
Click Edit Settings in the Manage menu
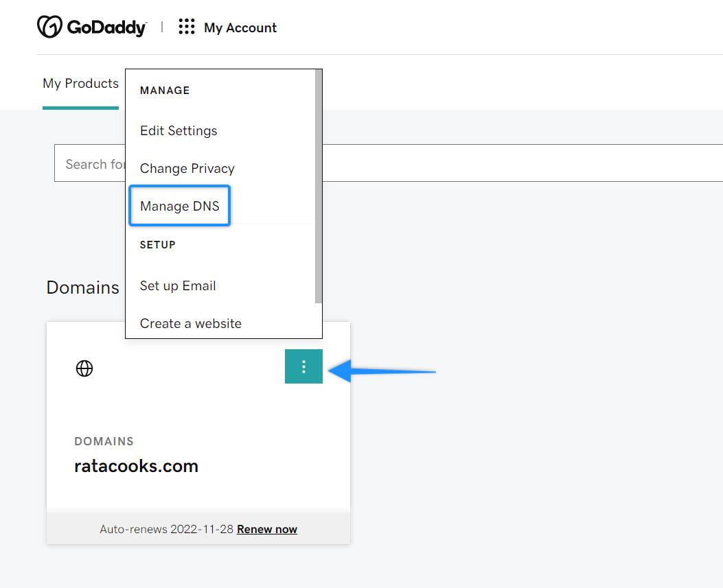178,131
